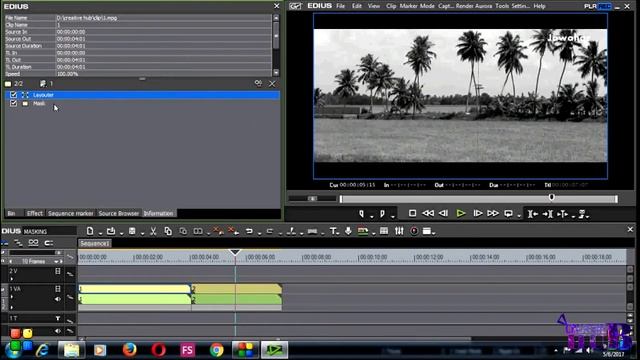Select the Sequence1 timeline tab
This screenshot has width=640, height=360.
95,243
